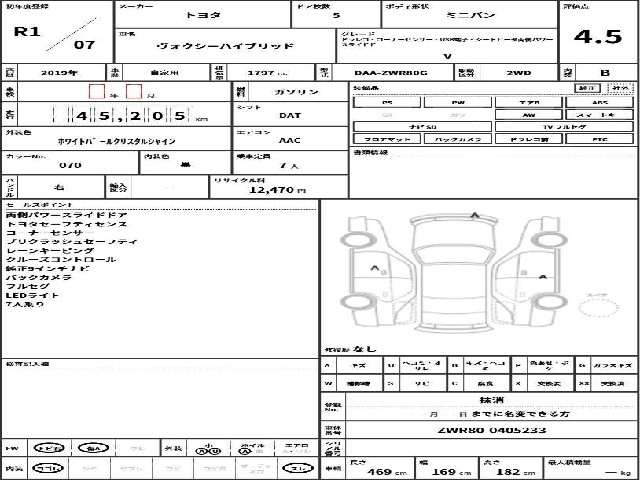Screen dimensions: 640x480
Task: Click the circled フロント mark in FW row
Action: point(49,448)
